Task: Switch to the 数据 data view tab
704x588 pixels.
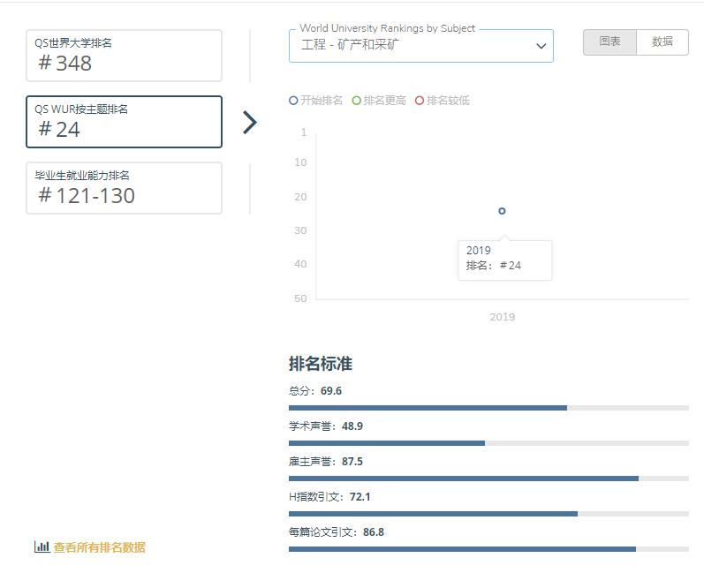Action: click(662, 42)
